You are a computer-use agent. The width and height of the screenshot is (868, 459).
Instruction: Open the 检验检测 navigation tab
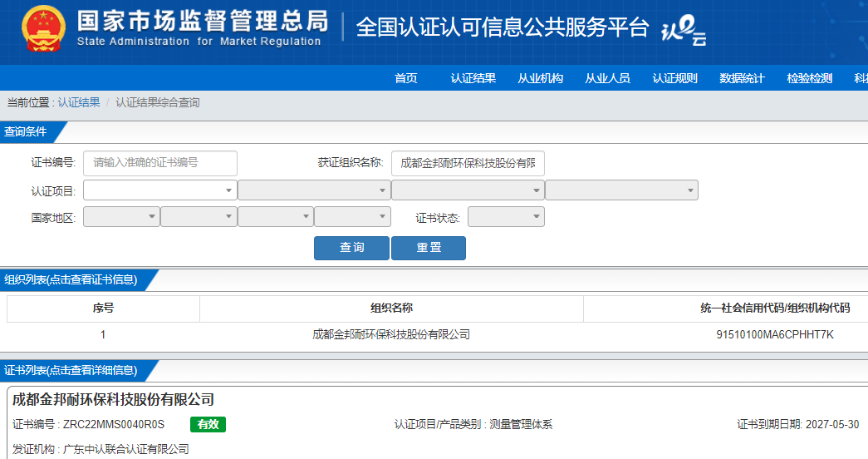[809, 78]
